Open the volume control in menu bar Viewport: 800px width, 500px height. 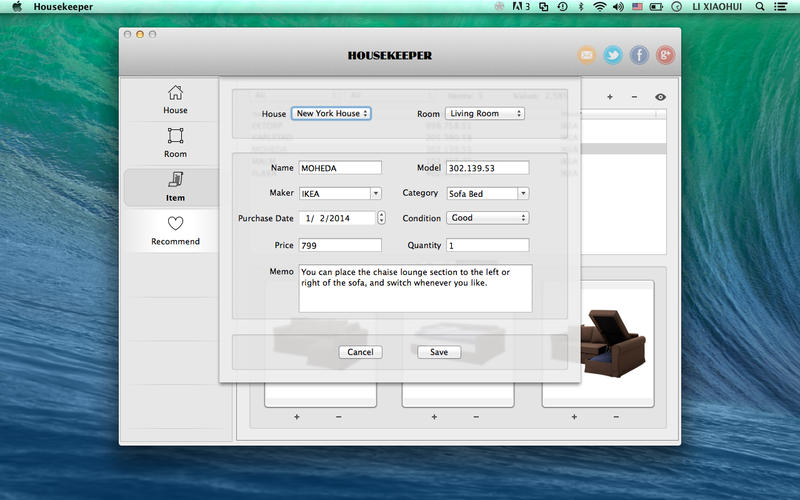pyautogui.click(x=618, y=7)
